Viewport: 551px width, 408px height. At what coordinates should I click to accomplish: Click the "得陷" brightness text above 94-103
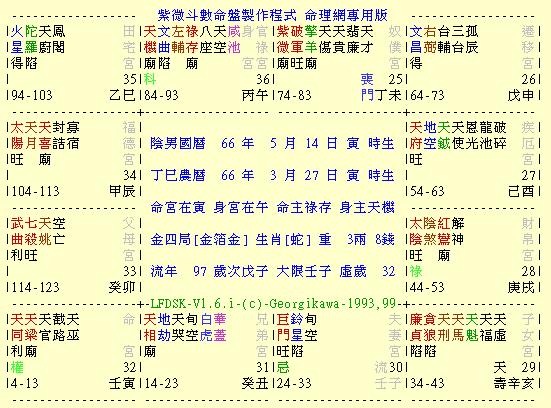pos(24,63)
